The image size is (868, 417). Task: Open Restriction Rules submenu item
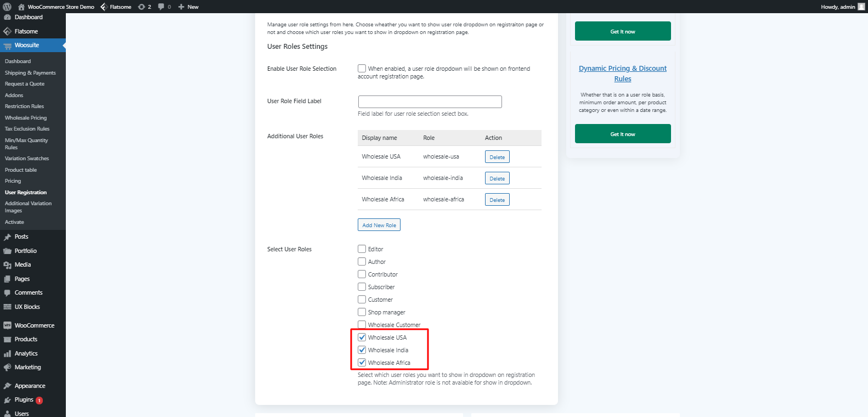(24, 106)
